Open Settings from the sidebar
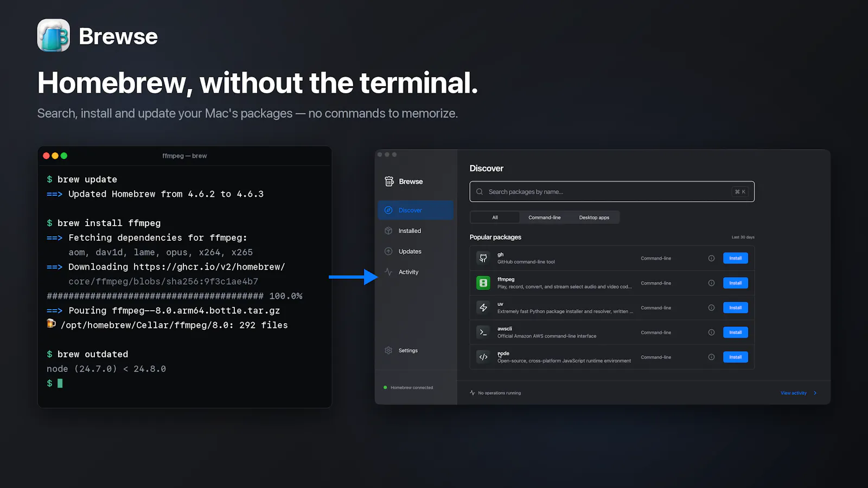Viewport: 868px width, 488px height. click(416, 350)
